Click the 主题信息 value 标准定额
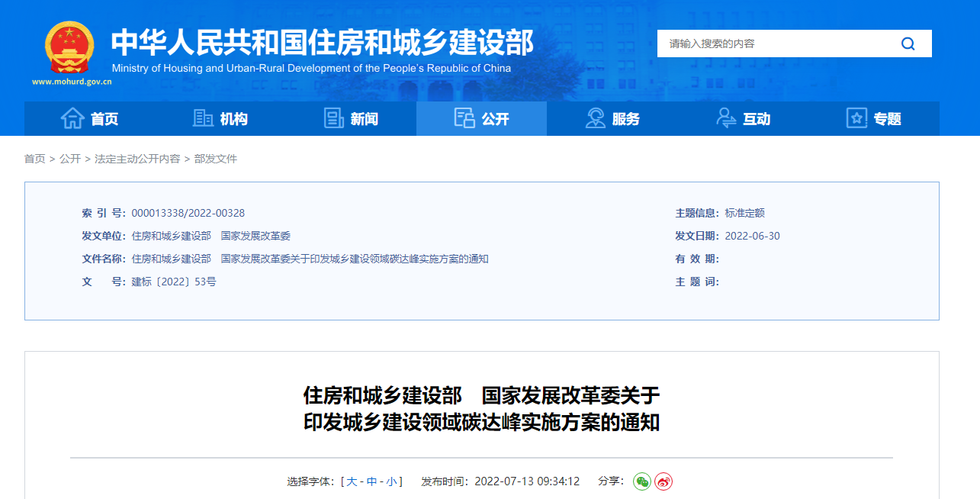This screenshot has width=980, height=499. pyautogui.click(x=745, y=213)
